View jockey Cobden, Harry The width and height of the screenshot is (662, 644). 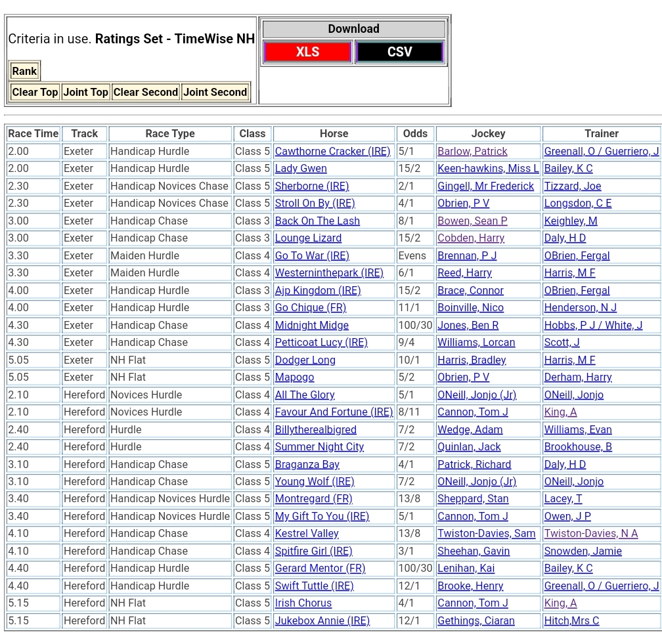pyautogui.click(x=471, y=238)
